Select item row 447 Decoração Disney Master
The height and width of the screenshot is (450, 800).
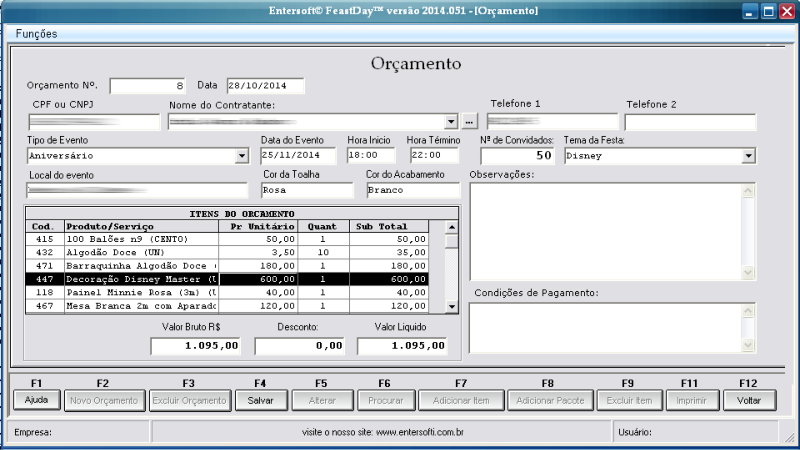[x=228, y=279]
